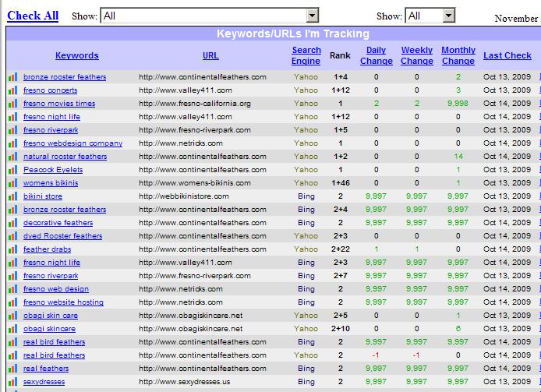Open chart icon for dyed Rooster feathers
Image resolution: width=541 pixels, height=392 pixels.
pos(12,236)
